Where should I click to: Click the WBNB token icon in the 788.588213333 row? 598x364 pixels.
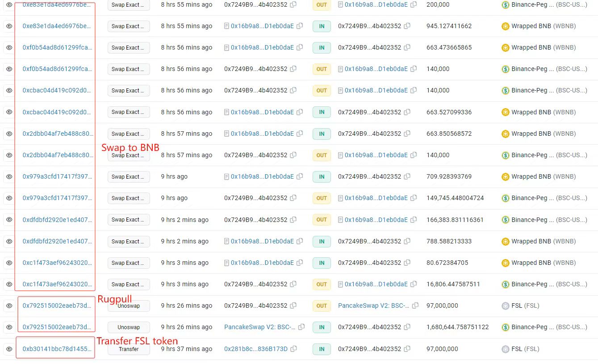click(x=506, y=242)
